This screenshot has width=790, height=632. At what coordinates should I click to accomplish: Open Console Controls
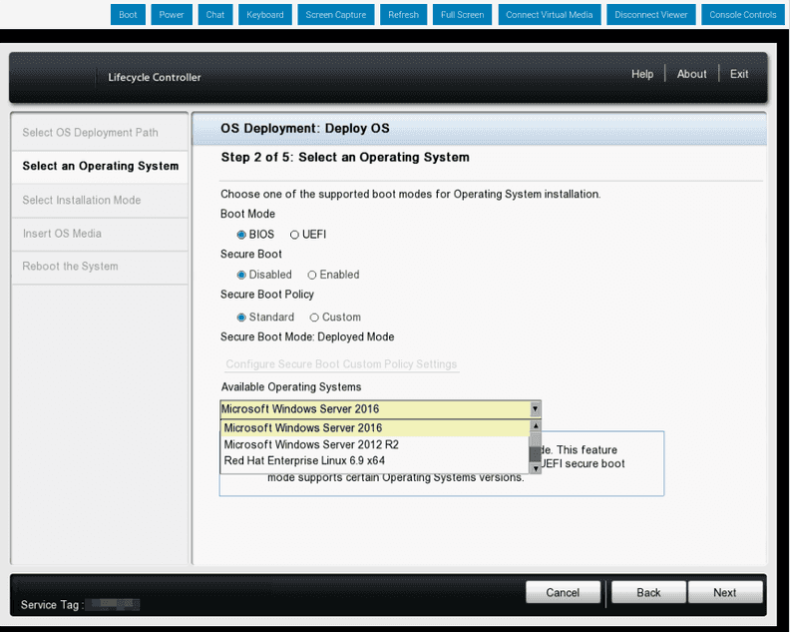743,15
